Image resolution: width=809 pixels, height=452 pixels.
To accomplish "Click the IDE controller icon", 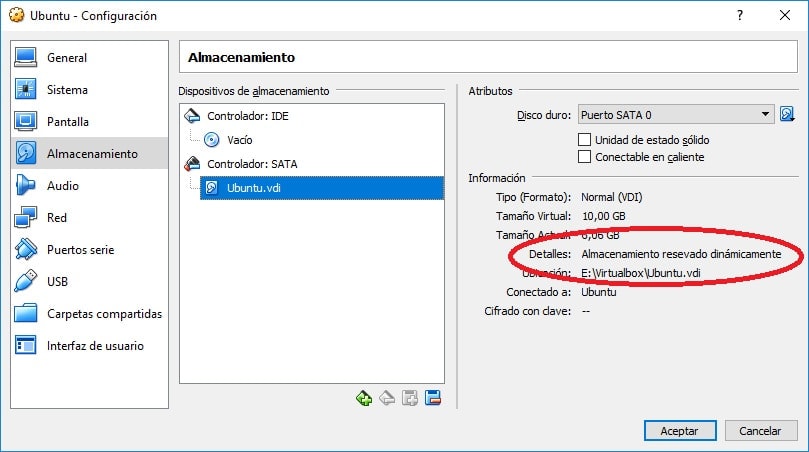I will coord(192,116).
